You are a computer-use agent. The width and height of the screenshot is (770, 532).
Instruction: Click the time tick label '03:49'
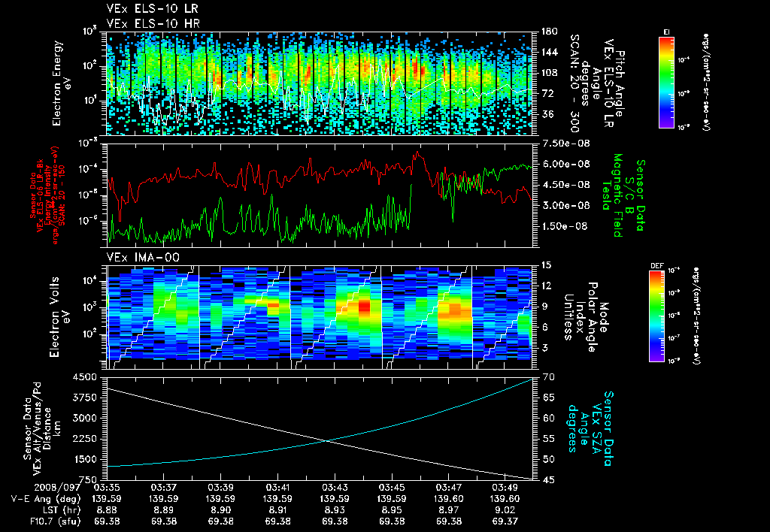505,488
